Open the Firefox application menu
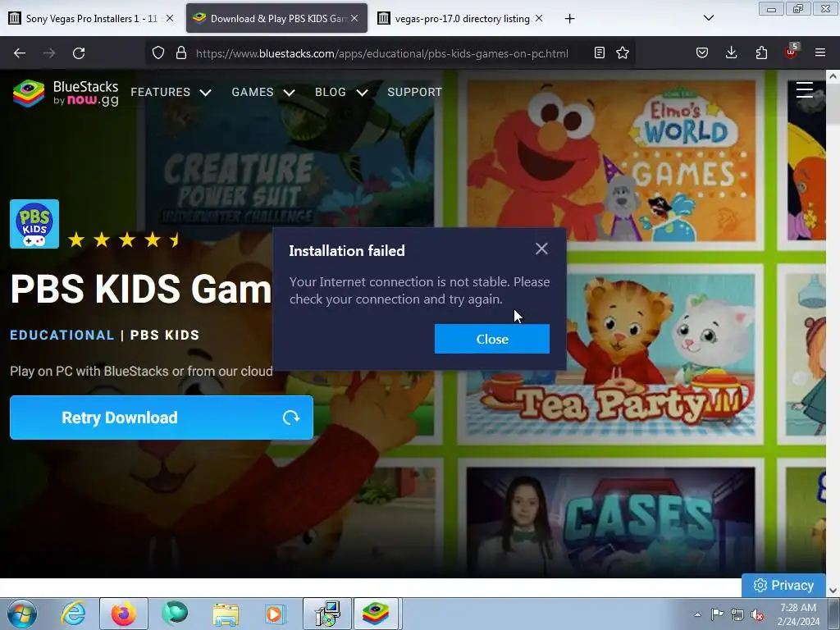Viewport: 840px width, 630px height. pyautogui.click(x=820, y=53)
